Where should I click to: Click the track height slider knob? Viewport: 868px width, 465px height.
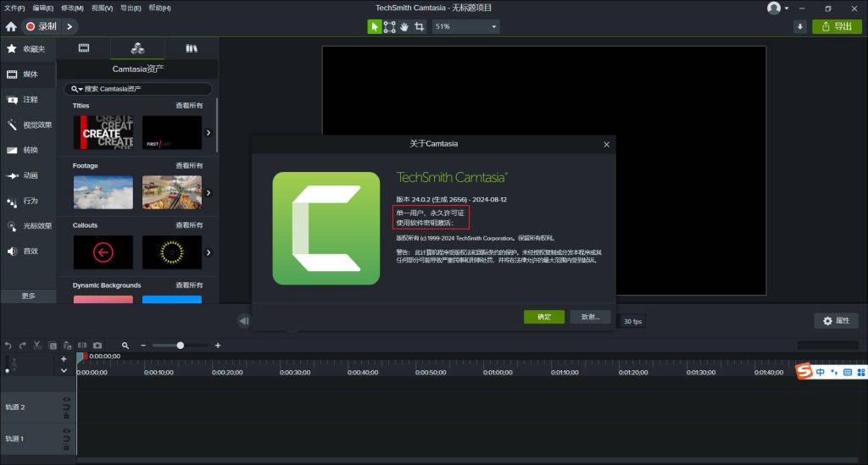point(7,371)
